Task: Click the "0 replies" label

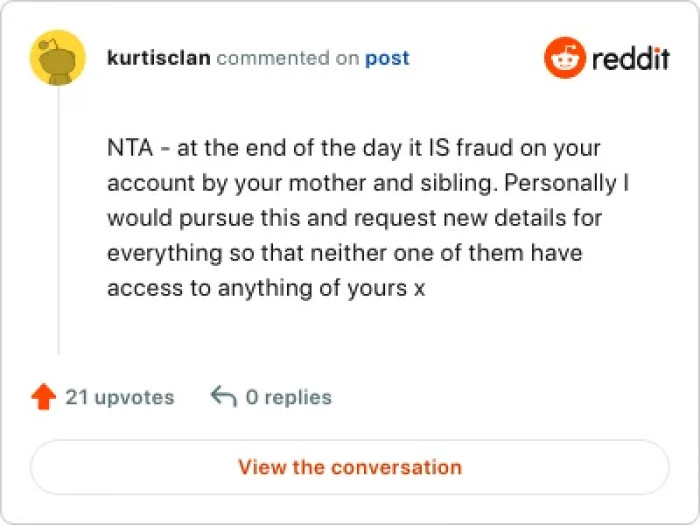Action: (288, 397)
